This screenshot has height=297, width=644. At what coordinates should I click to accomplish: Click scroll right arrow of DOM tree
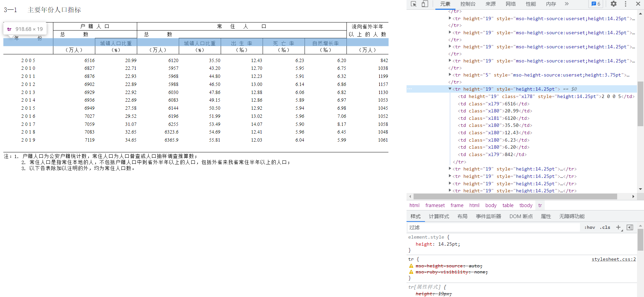pos(633,197)
